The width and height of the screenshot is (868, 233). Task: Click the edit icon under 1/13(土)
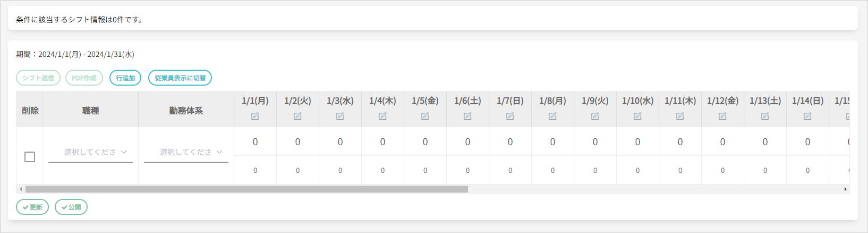(765, 117)
